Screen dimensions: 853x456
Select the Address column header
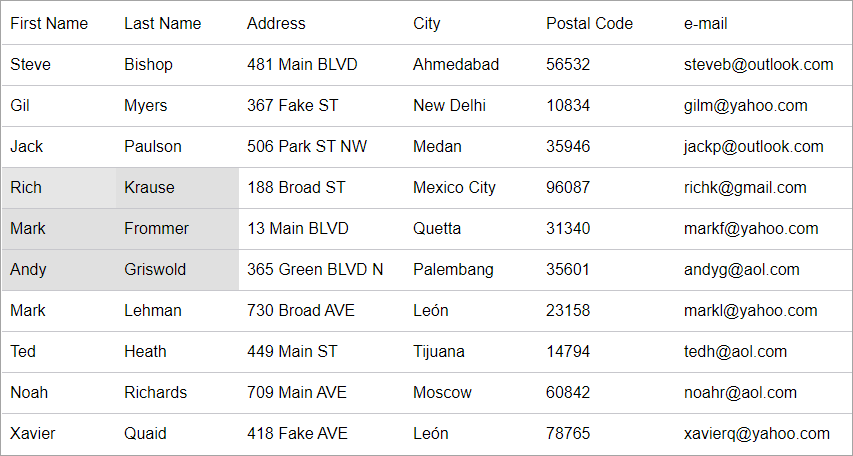pyautogui.click(x=276, y=23)
